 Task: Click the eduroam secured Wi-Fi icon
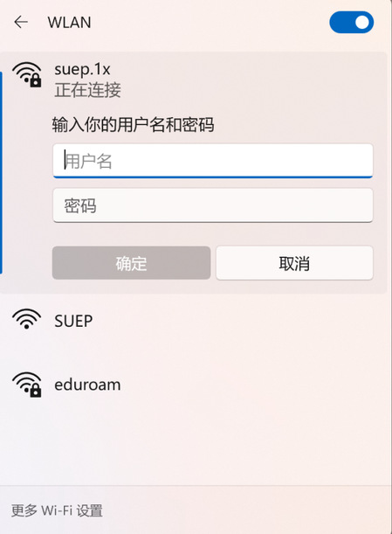(x=27, y=385)
